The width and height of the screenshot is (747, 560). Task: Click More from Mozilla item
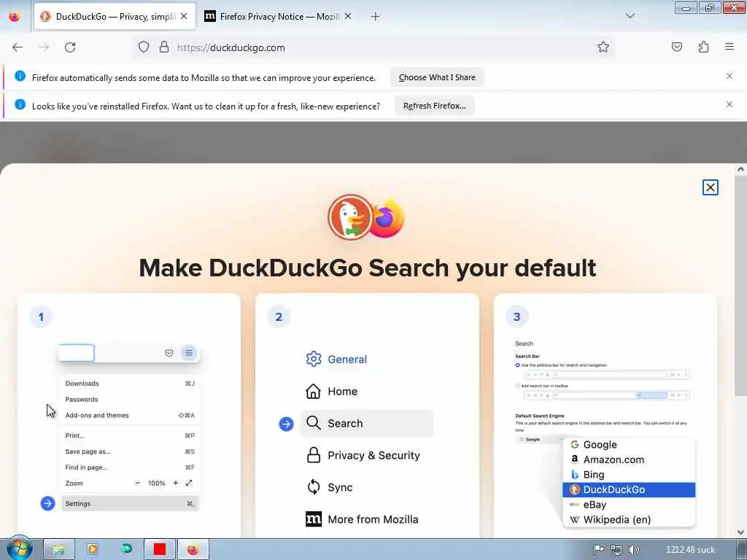362,519
